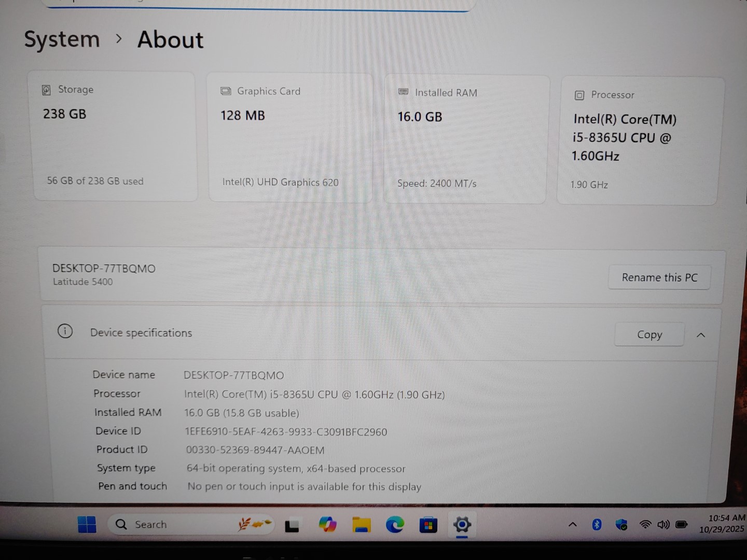The image size is (747, 560).
Task: Click the Product ID value 00330-52369-89447-AAOEM
Action: [x=255, y=450]
